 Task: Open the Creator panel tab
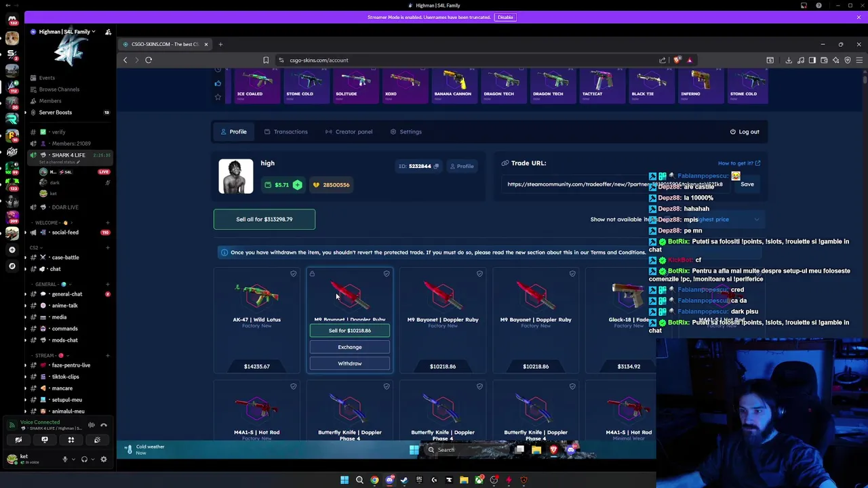[x=348, y=131]
